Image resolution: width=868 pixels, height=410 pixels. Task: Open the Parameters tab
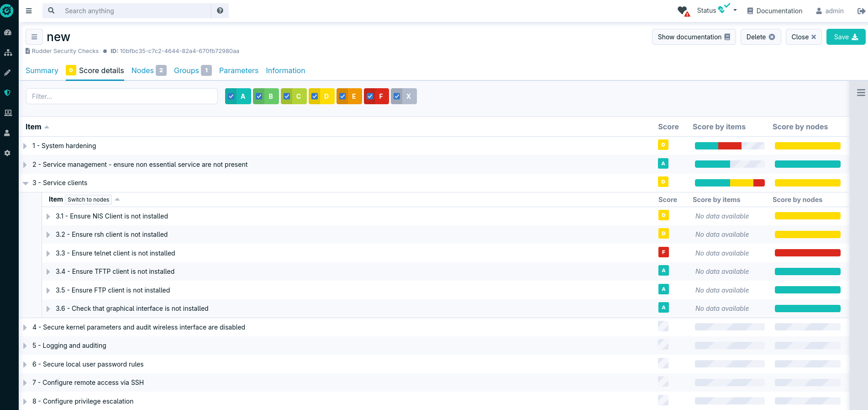click(238, 70)
